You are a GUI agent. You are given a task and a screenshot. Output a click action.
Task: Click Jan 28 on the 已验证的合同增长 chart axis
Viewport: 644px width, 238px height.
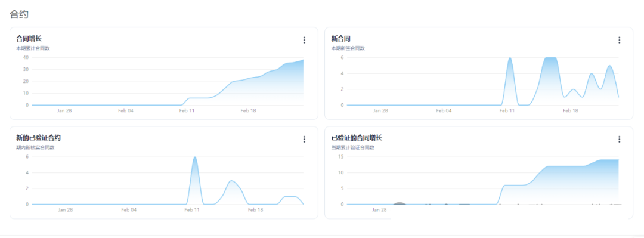[x=379, y=209]
